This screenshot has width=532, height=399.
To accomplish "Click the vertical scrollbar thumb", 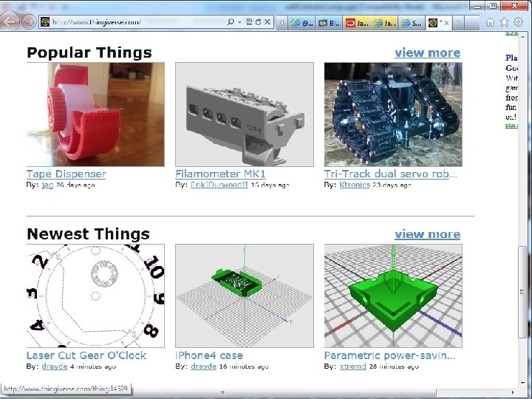I will 522,292.
